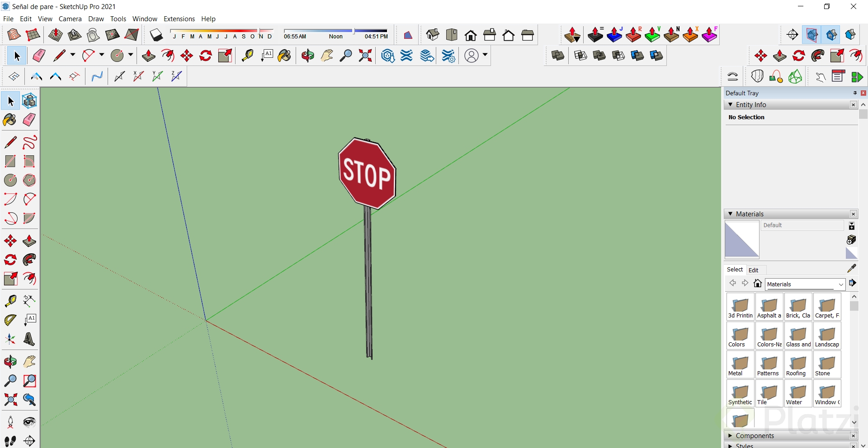Select the Zoom Window tool
868x448 pixels.
click(29, 381)
